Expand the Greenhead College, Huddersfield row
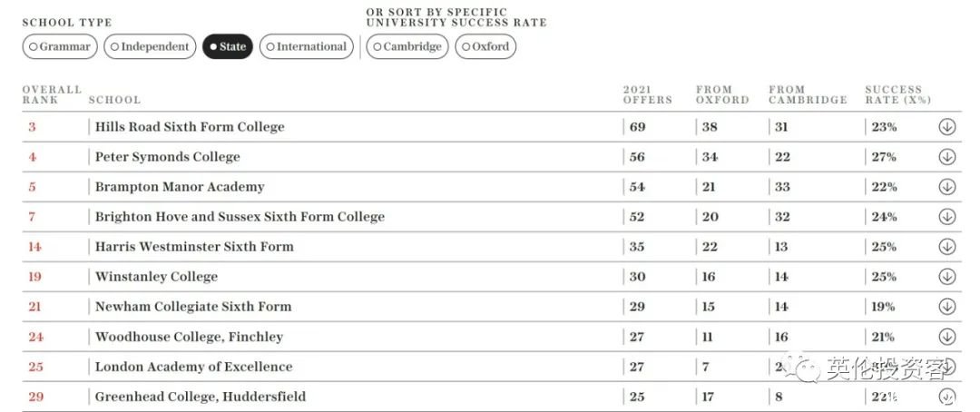The height and width of the screenshot is (412, 980). [x=946, y=397]
